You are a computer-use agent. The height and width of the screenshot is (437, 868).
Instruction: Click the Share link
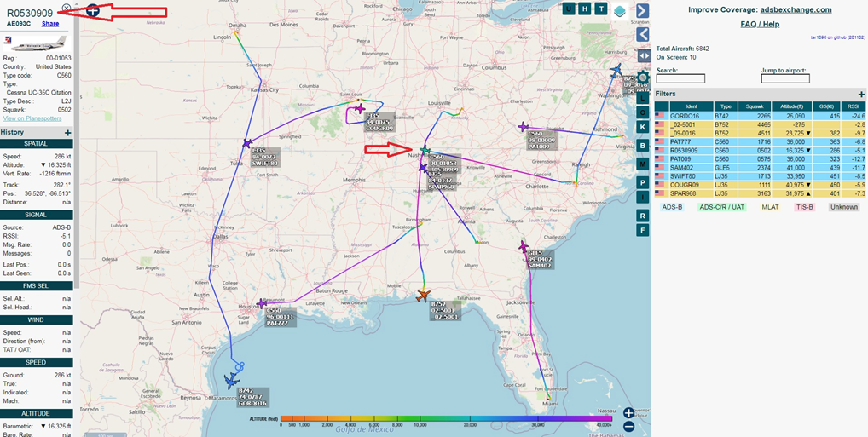(x=49, y=24)
